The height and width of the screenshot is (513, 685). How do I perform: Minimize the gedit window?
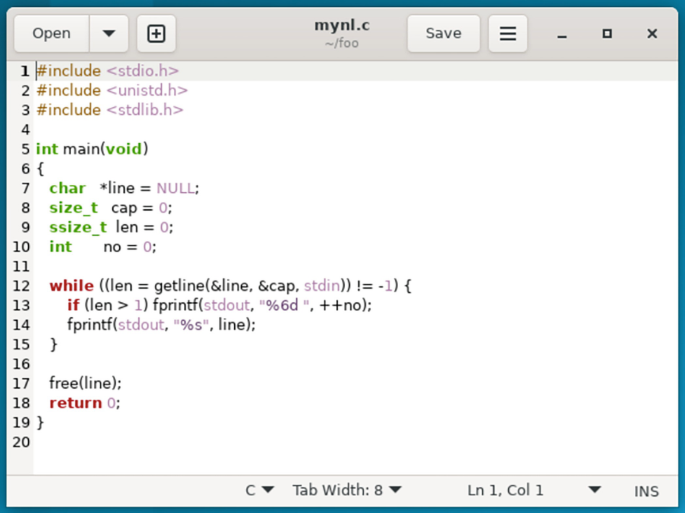coord(562,34)
